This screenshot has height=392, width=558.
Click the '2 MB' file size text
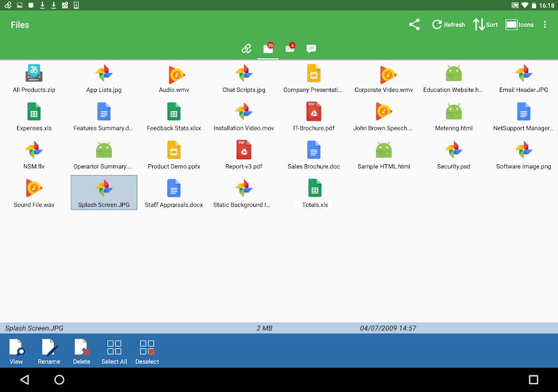click(x=264, y=328)
